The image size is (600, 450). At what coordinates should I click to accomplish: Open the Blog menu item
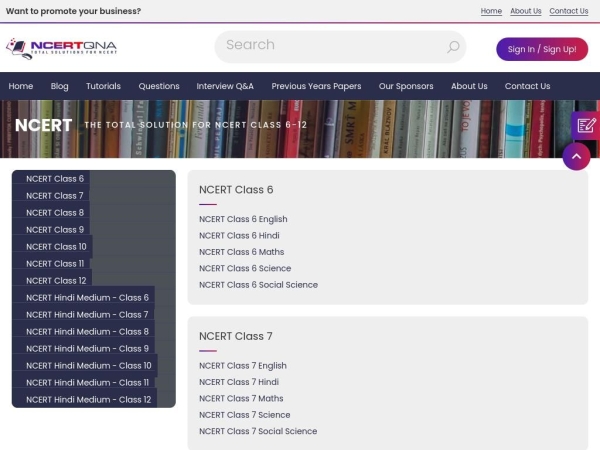point(59,86)
